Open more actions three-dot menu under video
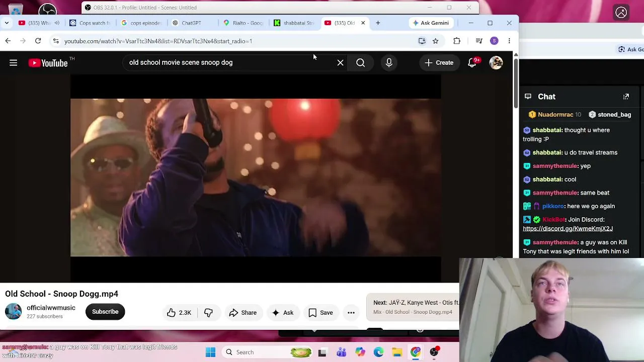 click(x=351, y=313)
